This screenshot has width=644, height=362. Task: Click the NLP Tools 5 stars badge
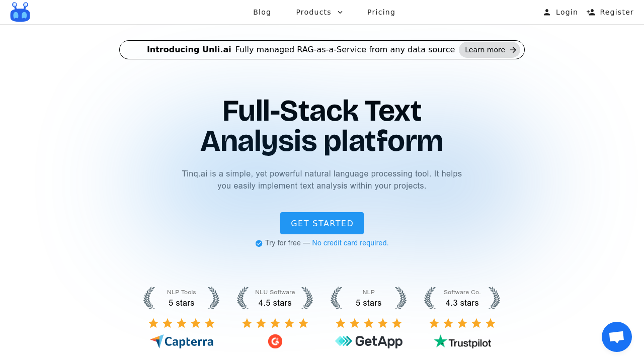(181, 298)
